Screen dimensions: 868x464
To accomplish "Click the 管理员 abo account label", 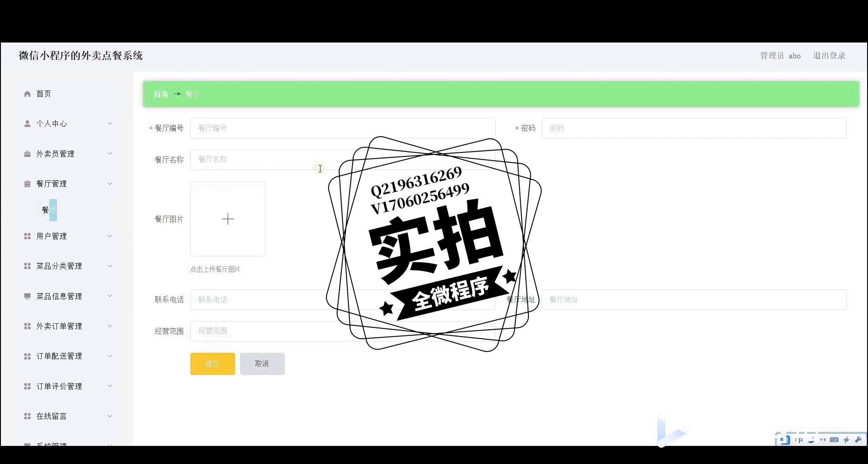I will (x=780, y=56).
